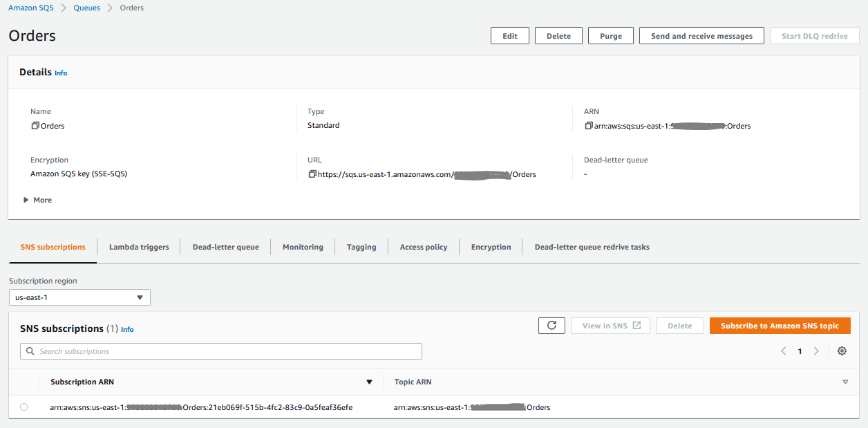Subscribe to Amazon SNS topic
The width and height of the screenshot is (868, 428).
[780, 326]
